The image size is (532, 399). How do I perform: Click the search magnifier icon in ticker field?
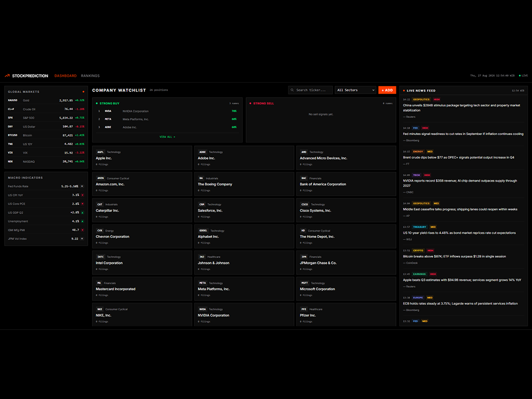[292, 90]
